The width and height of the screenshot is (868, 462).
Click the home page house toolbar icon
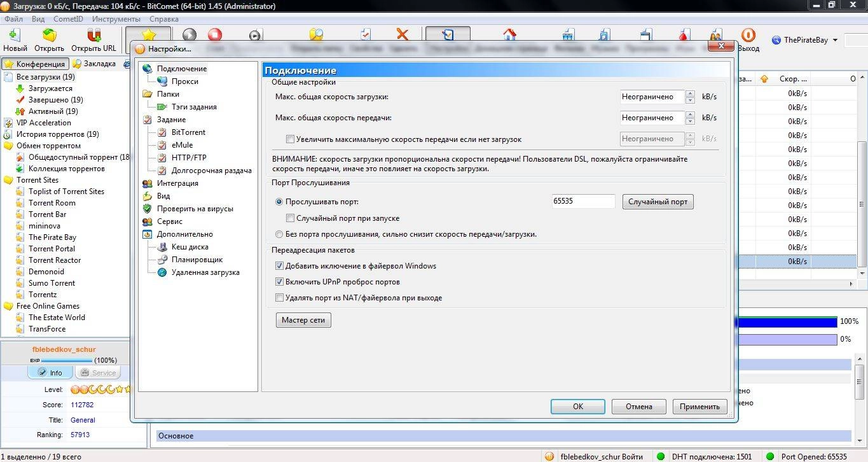click(509, 35)
